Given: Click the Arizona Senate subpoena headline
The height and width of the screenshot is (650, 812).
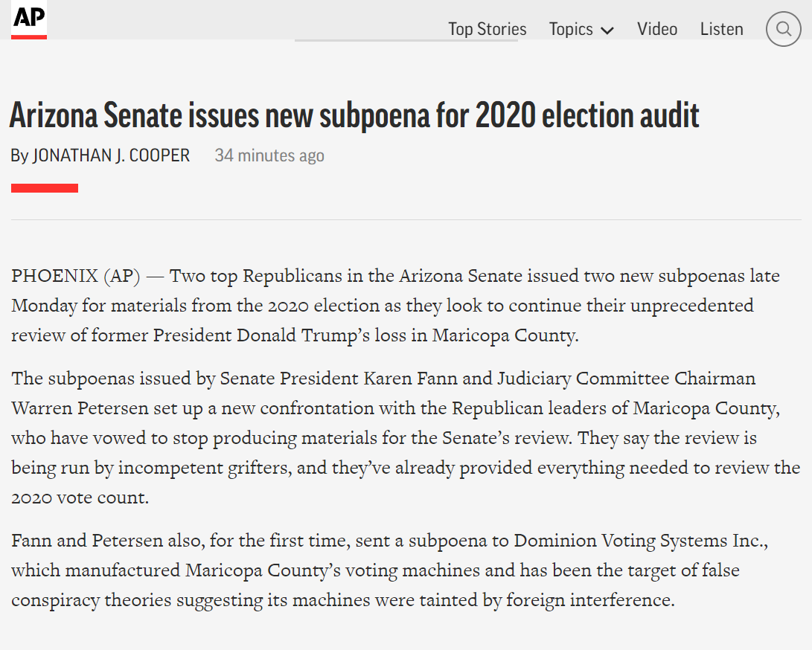Looking at the screenshot, I should coord(354,115).
